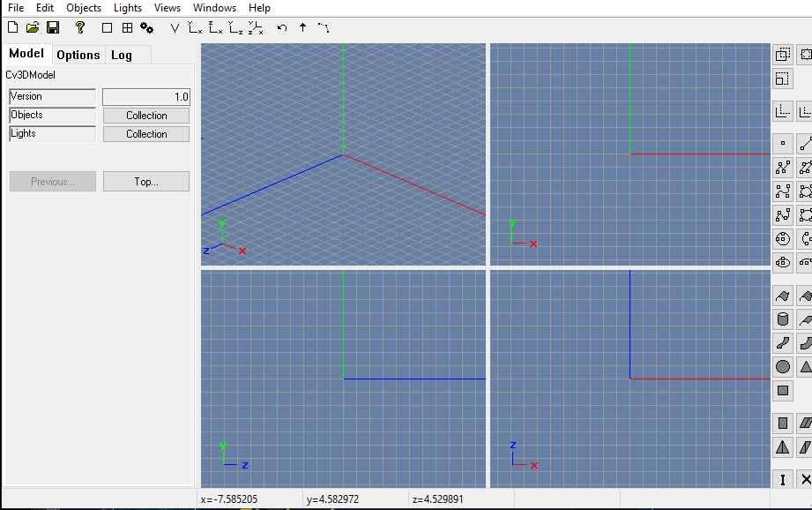Click the dashed square with inner box icon
Viewport: 812px width, 510px height.
783,79
